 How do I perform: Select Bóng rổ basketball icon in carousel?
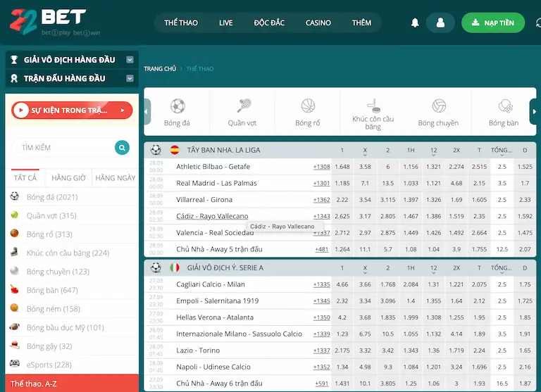pos(308,106)
